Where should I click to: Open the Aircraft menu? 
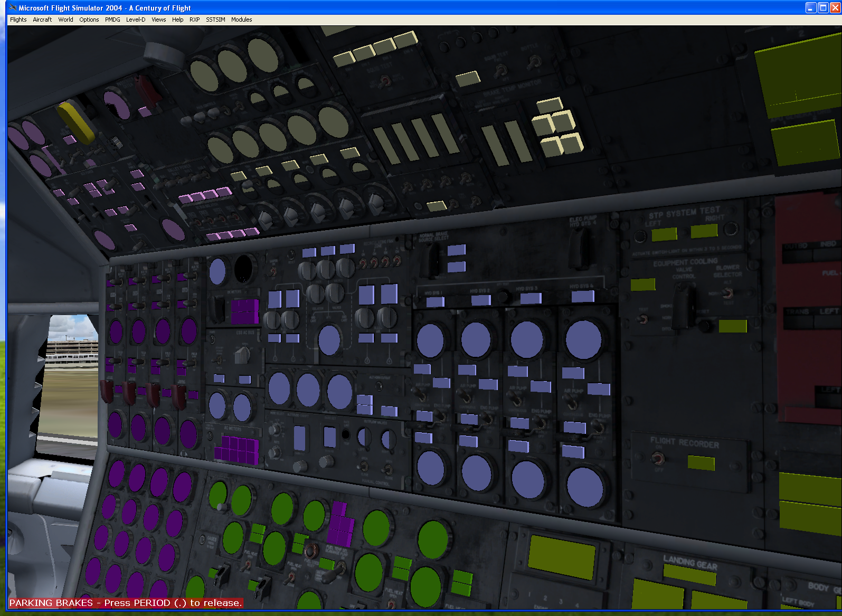[42, 20]
